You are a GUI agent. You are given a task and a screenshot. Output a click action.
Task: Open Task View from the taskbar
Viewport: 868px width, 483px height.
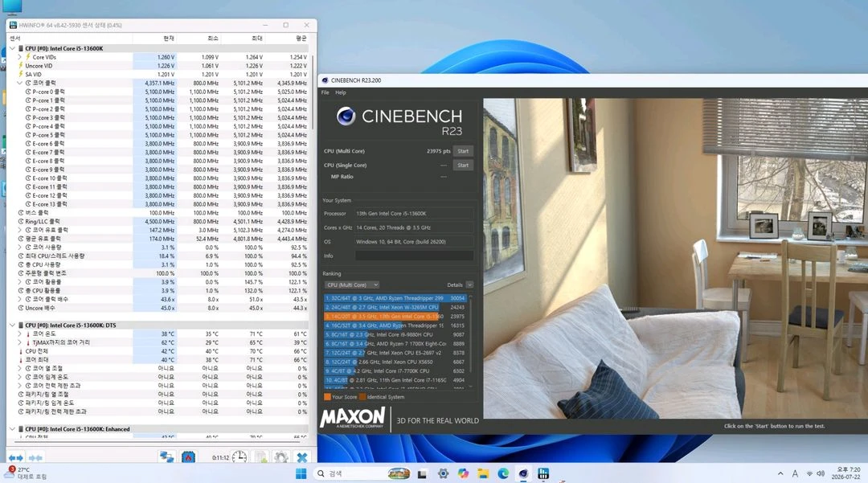[422, 473]
